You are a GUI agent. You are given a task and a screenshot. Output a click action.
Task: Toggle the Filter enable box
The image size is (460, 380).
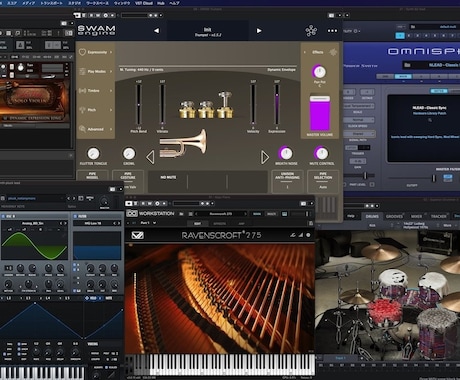click(x=75, y=216)
